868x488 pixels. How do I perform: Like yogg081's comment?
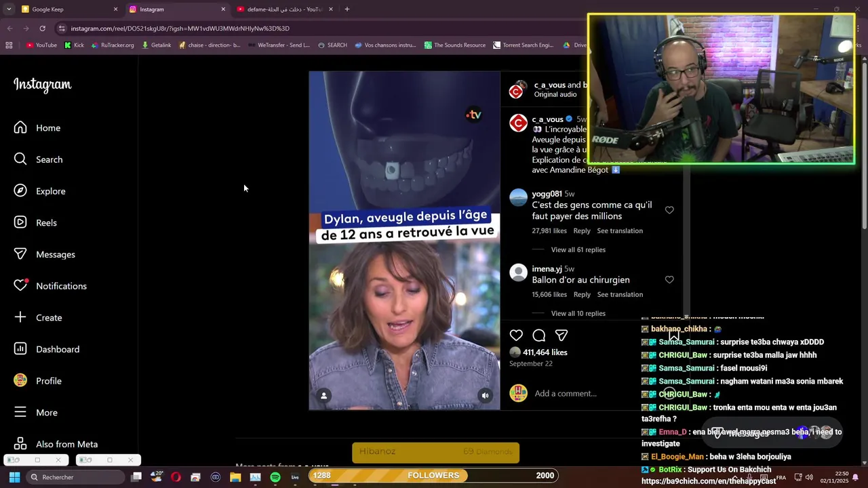[x=669, y=210]
